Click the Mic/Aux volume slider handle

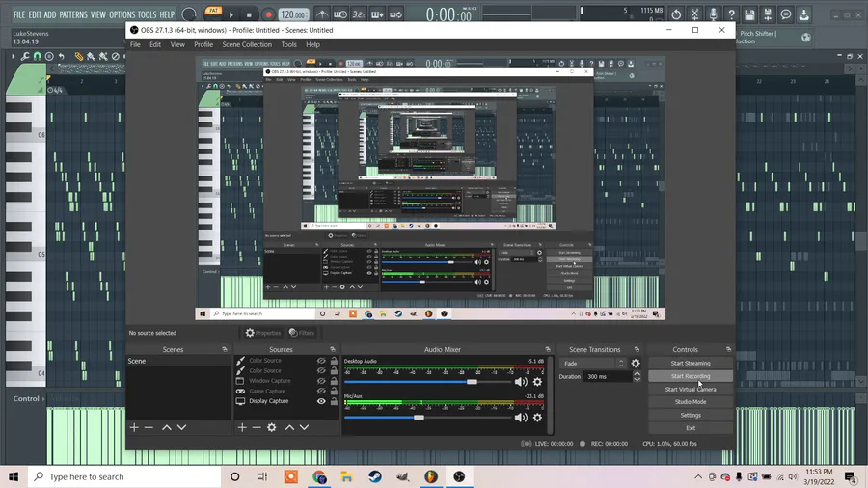coord(420,418)
